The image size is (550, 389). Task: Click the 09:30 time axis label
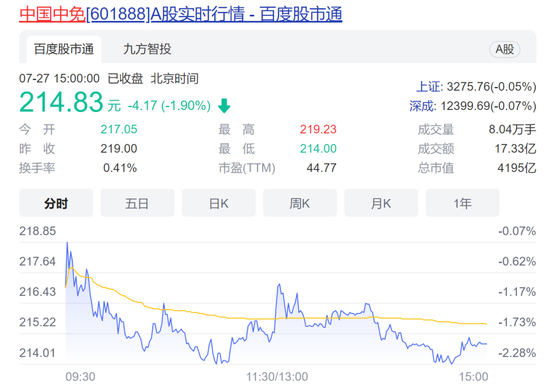pos(80,377)
